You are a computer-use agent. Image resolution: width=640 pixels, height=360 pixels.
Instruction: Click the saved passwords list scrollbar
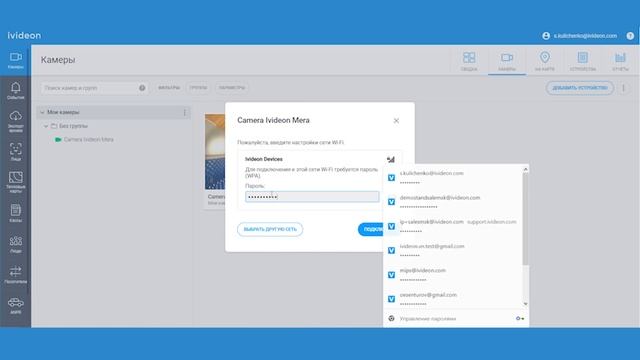[x=525, y=220]
